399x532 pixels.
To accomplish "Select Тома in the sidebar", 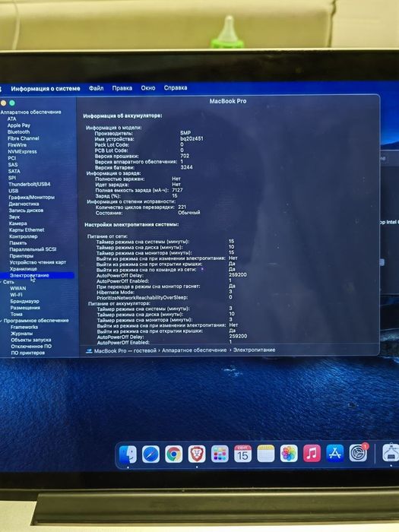I will tap(16, 314).
